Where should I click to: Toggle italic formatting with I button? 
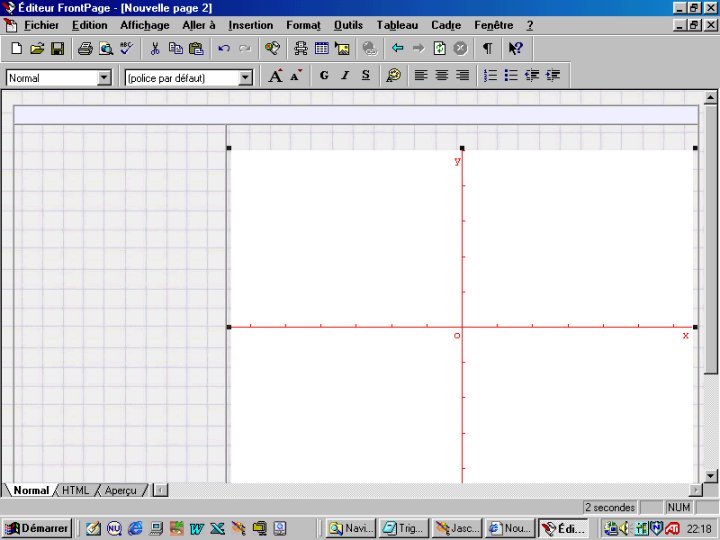345,76
